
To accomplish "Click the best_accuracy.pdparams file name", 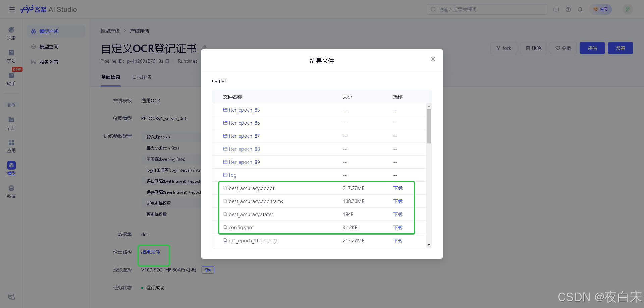I will (256, 201).
